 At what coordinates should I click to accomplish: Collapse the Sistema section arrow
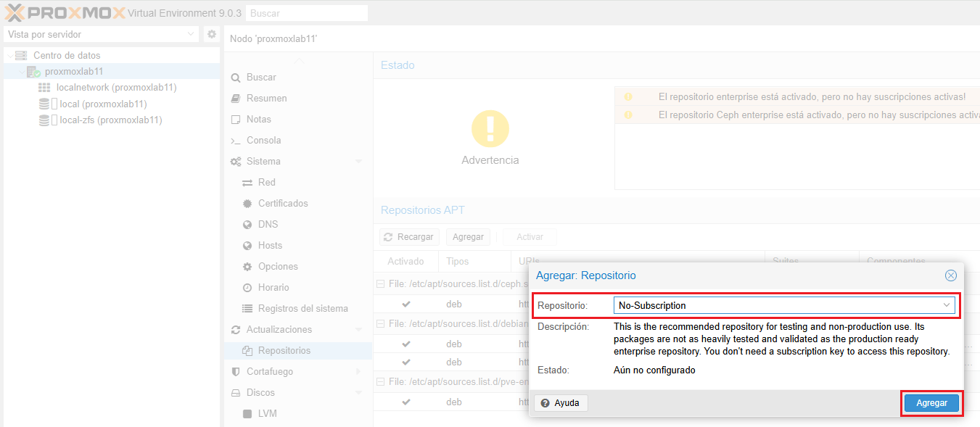click(x=359, y=161)
